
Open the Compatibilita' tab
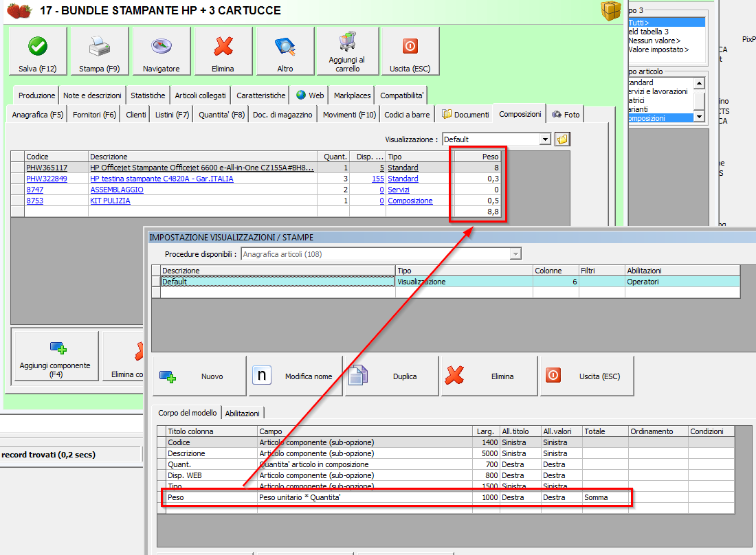point(401,95)
